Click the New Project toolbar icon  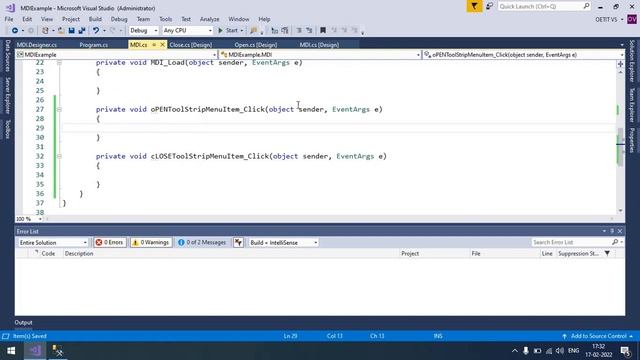pyautogui.click(x=45, y=31)
